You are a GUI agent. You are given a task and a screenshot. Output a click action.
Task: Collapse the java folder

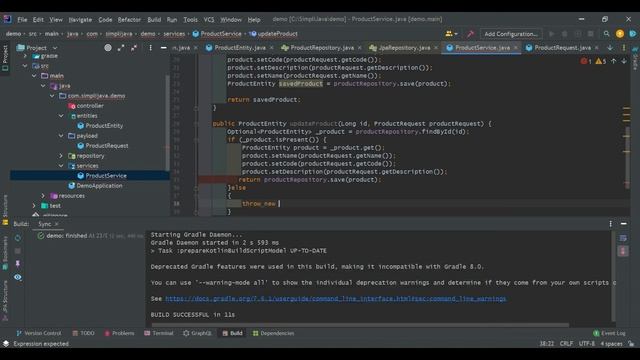pyautogui.click(x=43, y=86)
